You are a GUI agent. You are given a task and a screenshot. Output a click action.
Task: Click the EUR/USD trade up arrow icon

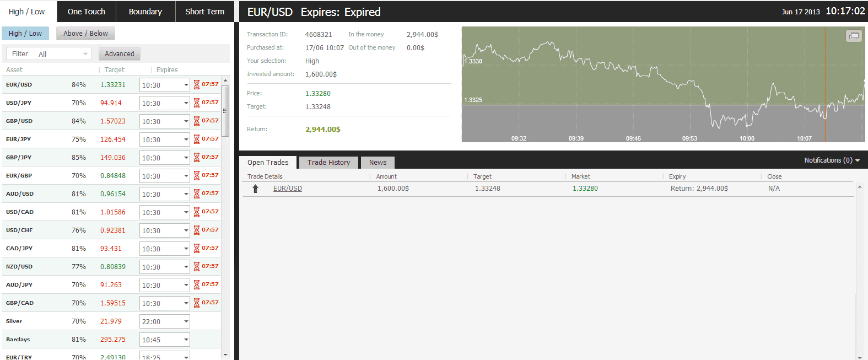coord(255,189)
